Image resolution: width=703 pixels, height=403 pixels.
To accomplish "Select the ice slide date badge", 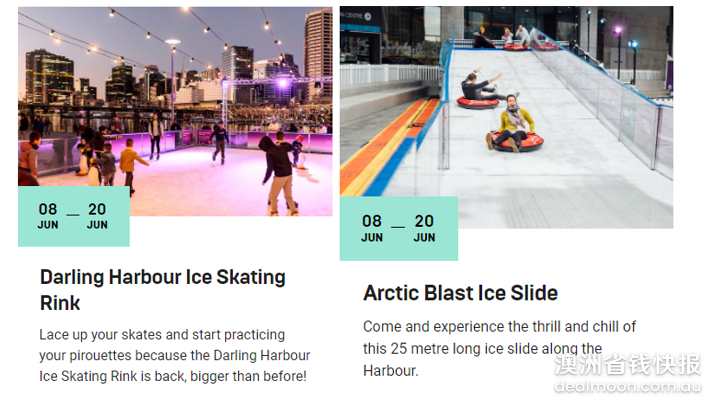I will click(399, 229).
